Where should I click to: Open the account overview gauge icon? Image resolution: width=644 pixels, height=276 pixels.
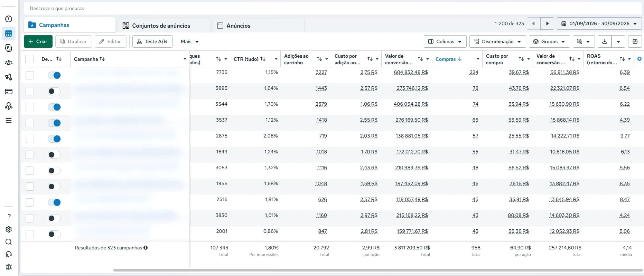pos(9,19)
